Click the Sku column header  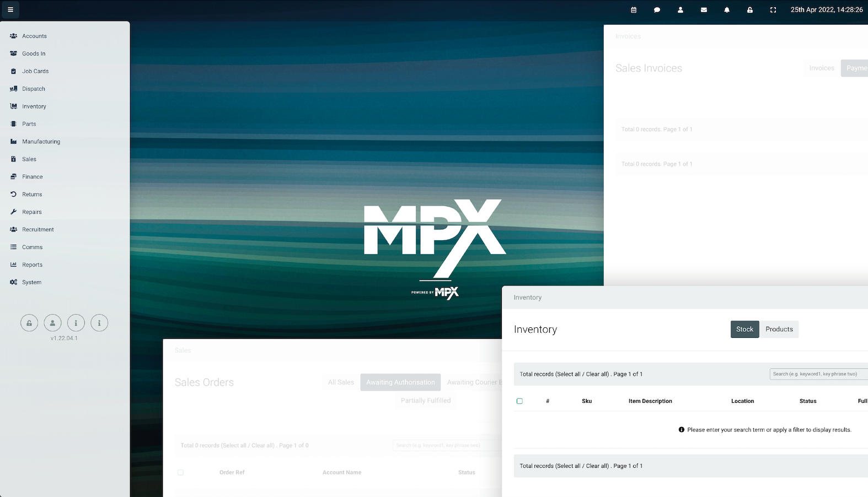pos(587,401)
